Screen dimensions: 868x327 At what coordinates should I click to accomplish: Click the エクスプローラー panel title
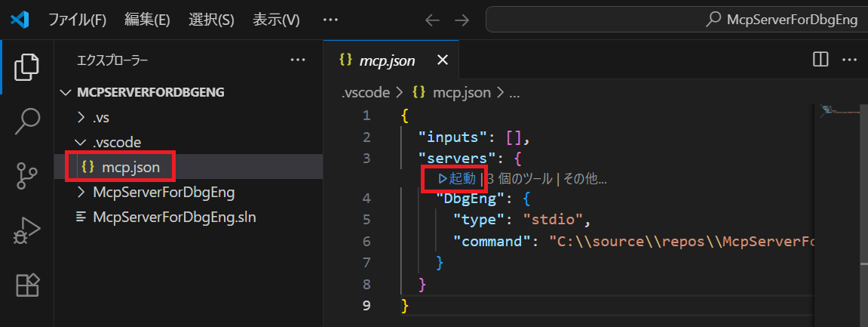[112, 60]
